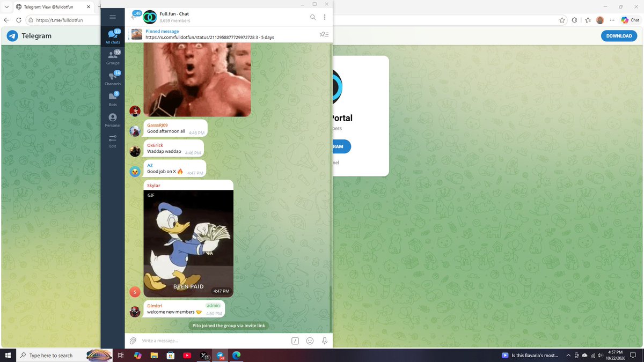This screenshot has width=644, height=362.
Task: Open the chat's three-dot options menu
Action: tap(325, 17)
